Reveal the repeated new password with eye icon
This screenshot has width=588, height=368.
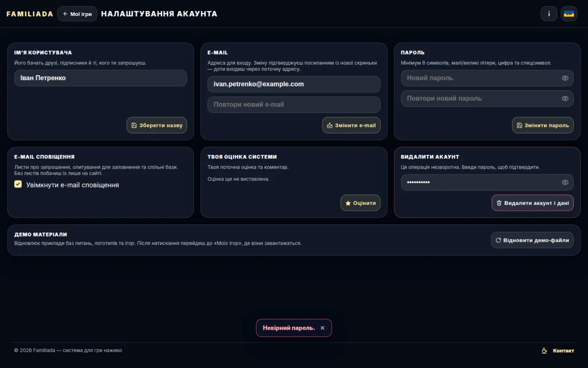tap(565, 98)
